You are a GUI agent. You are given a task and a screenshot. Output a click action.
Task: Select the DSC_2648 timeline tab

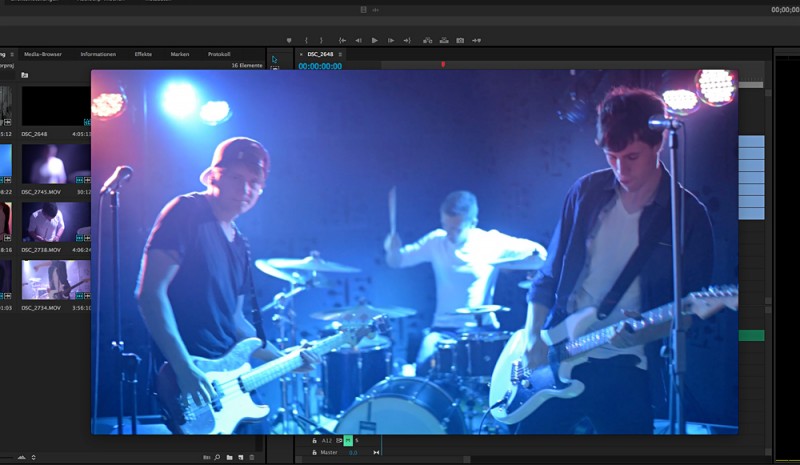[320, 54]
